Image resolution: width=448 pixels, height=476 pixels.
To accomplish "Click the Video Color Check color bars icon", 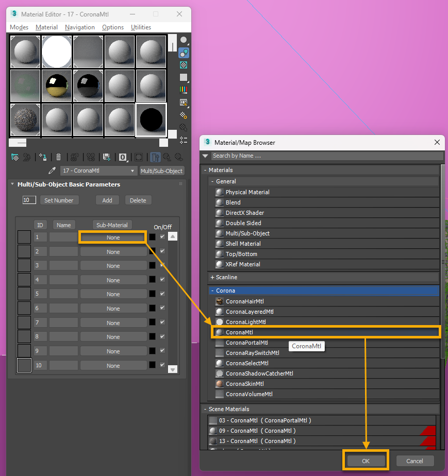I will coord(184,90).
